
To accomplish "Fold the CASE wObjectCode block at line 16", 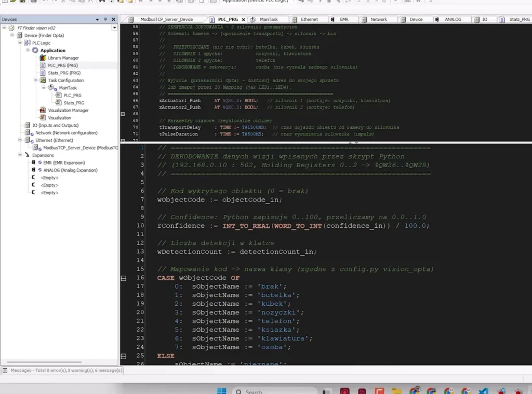I will pyautogui.click(x=124, y=278).
